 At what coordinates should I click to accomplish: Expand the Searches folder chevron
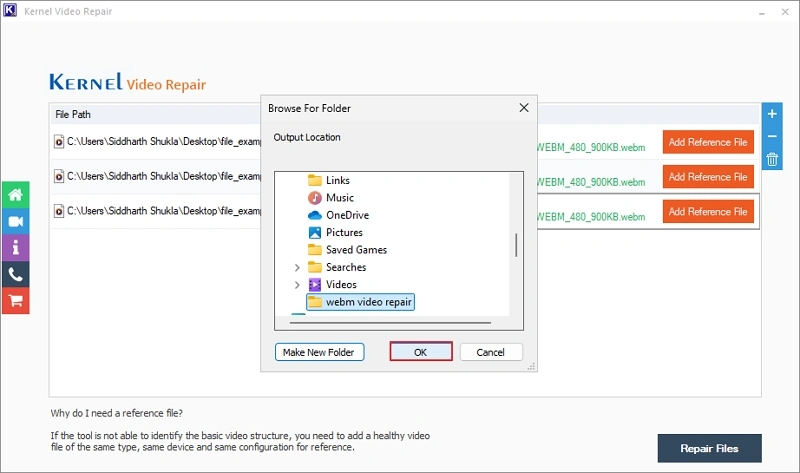[x=297, y=267]
